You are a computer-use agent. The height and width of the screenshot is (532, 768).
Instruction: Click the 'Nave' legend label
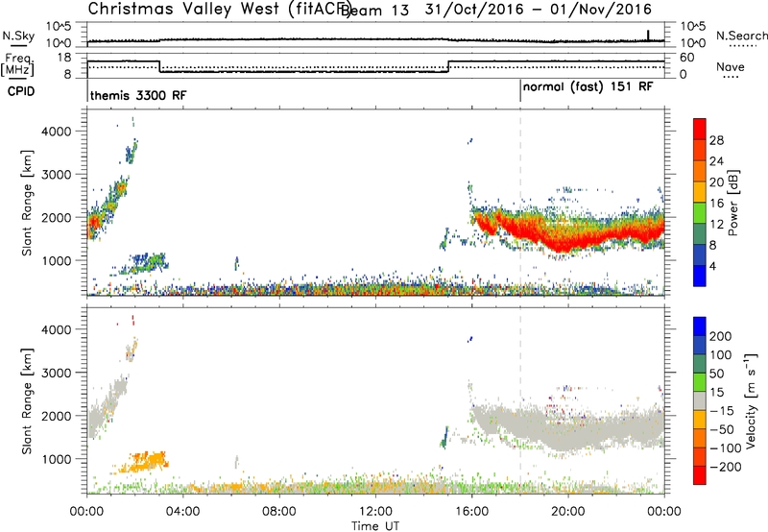click(731, 66)
